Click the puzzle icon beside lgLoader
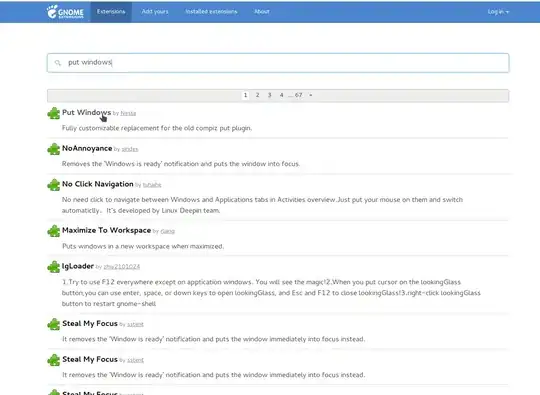 [54, 267]
